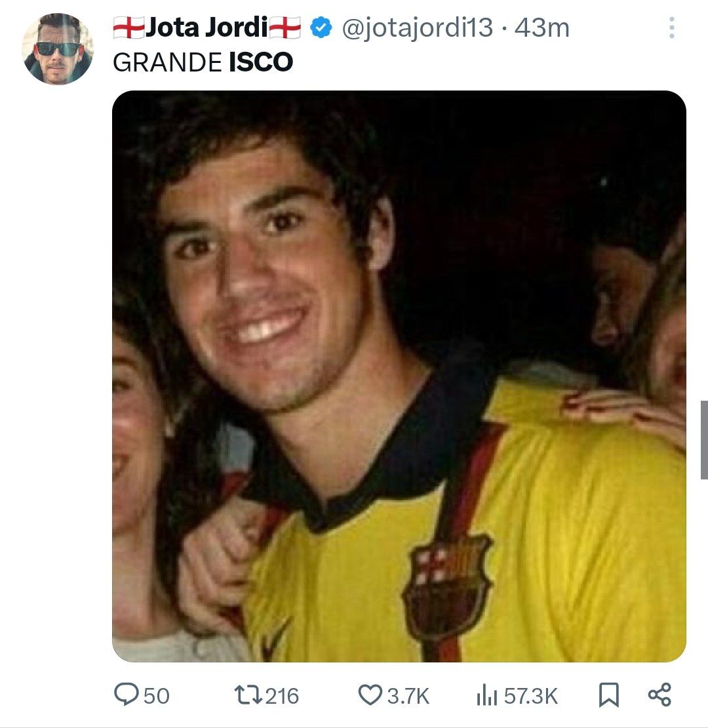Open the attached photo in the tweet
This screenshot has width=708, height=728.
[399, 376]
